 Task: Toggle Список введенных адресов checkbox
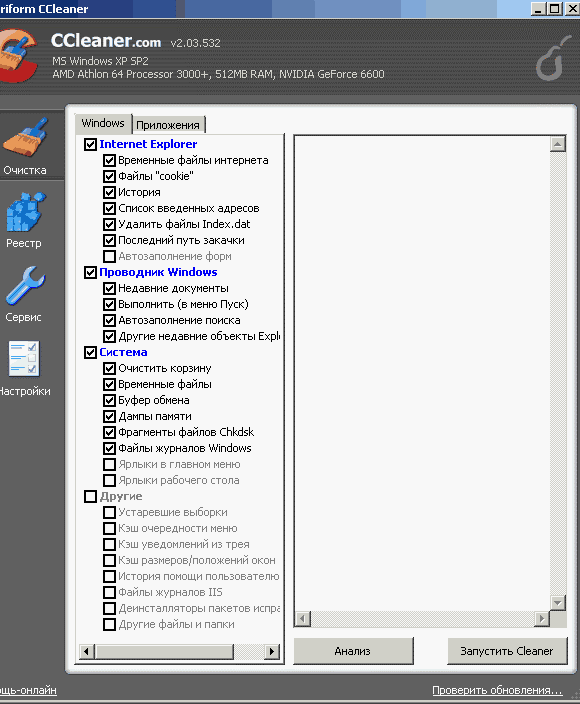[x=109, y=208]
